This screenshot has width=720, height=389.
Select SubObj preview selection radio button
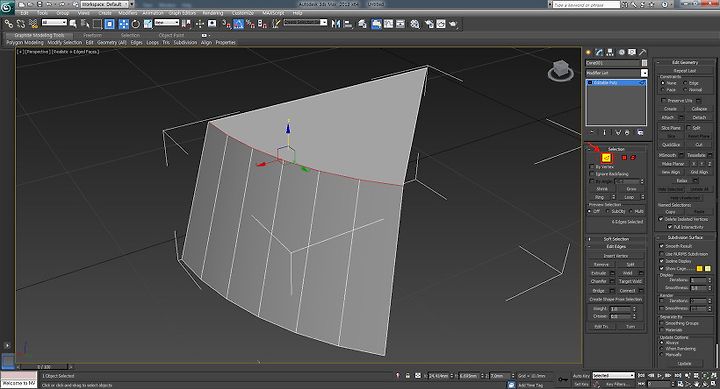click(608, 211)
